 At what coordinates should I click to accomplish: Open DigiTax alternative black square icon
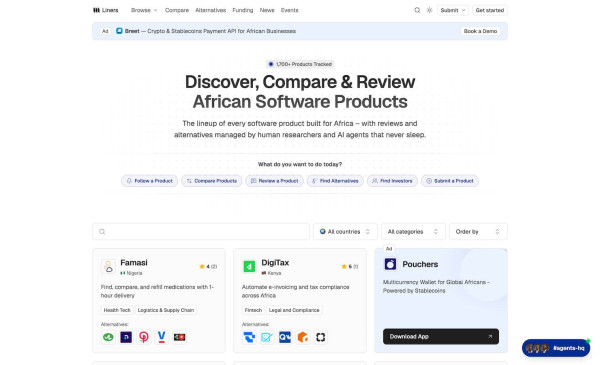321,337
